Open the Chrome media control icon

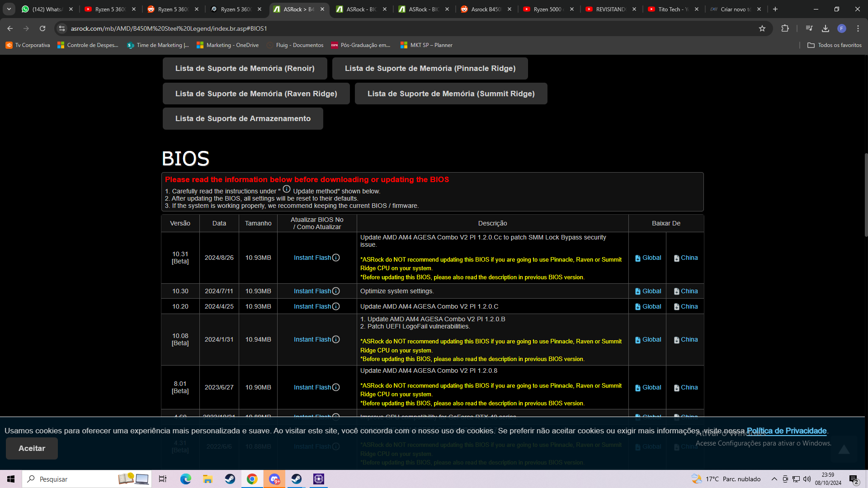[809, 28]
